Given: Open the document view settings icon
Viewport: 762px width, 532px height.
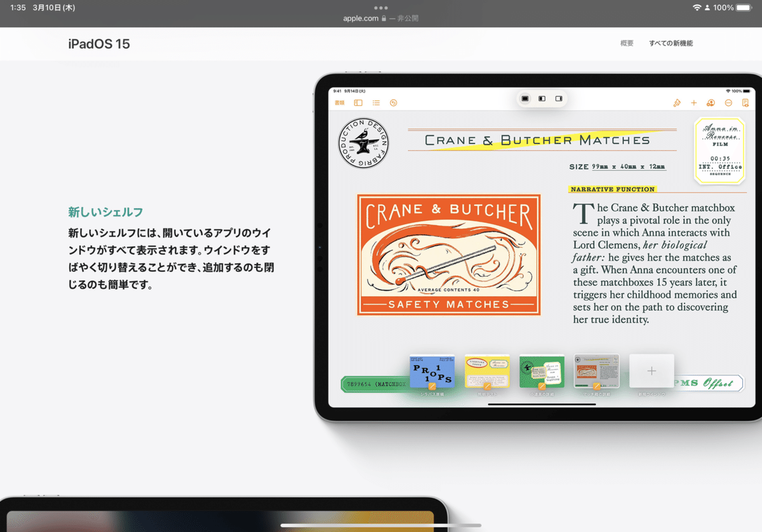Looking at the screenshot, I should 745,103.
